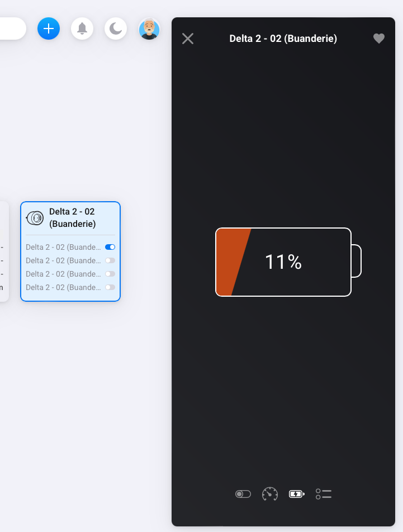Click the Delta 2 - 02 (Buanderie) panel header title
Screen dimensions: 403x532
point(283,39)
